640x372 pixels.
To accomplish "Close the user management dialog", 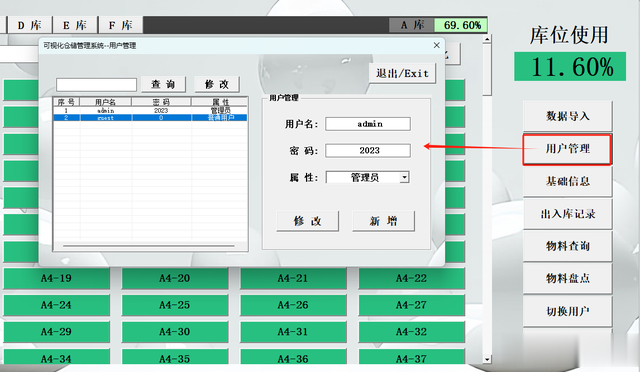I will point(436,45).
